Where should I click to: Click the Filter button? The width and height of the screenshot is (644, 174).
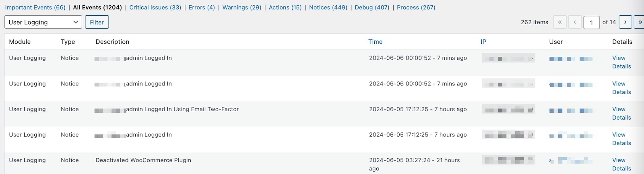tap(97, 22)
